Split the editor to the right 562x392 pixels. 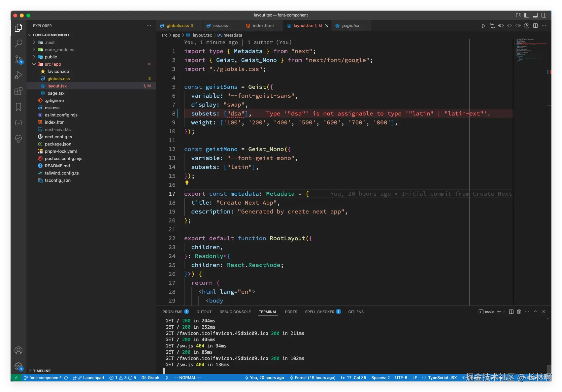pyautogui.click(x=535, y=26)
